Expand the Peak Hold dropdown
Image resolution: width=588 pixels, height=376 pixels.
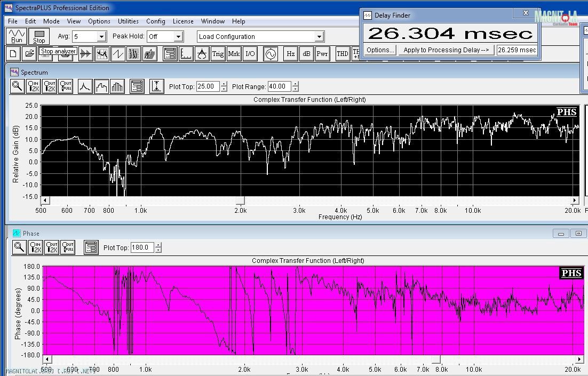179,36
